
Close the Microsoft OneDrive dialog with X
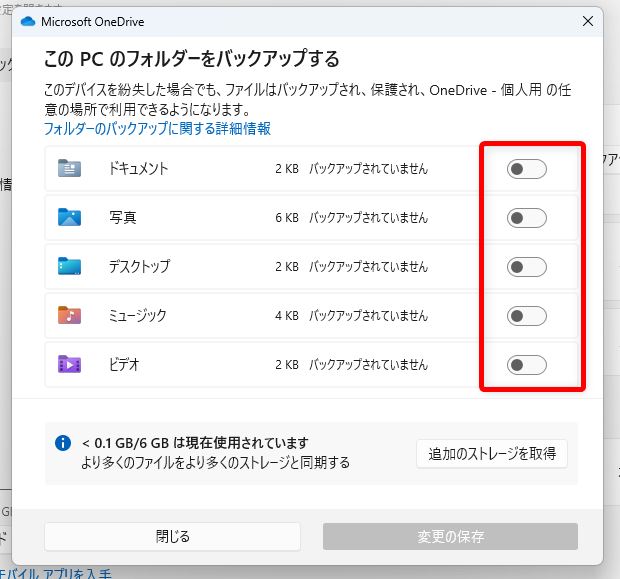pyautogui.click(x=588, y=21)
